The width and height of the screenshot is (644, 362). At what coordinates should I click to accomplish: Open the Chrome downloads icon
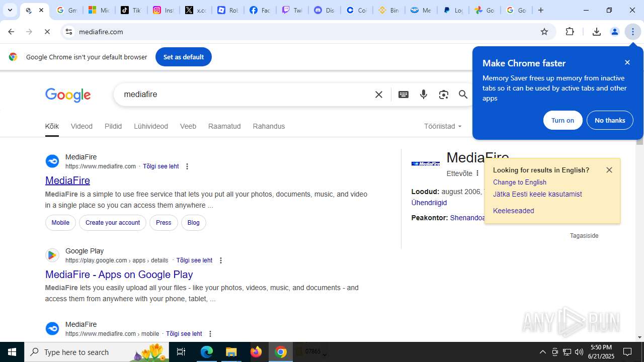597,32
